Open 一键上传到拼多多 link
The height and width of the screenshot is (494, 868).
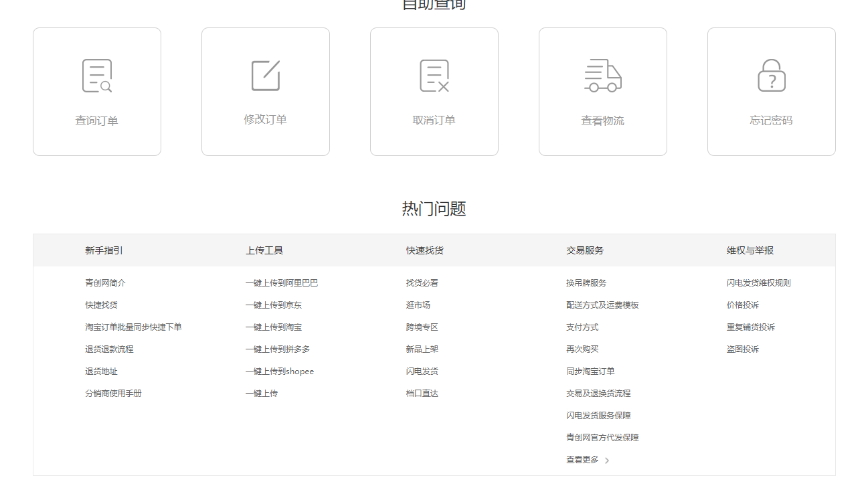pyautogui.click(x=278, y=349)
